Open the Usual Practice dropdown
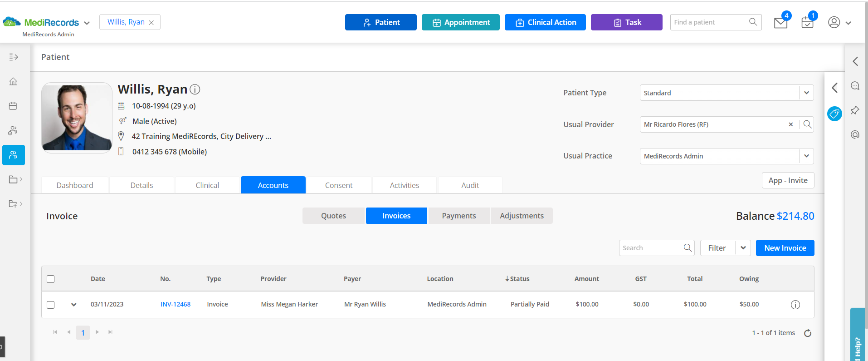The height and width of the screenshot is (361, 868). [806, 156]
